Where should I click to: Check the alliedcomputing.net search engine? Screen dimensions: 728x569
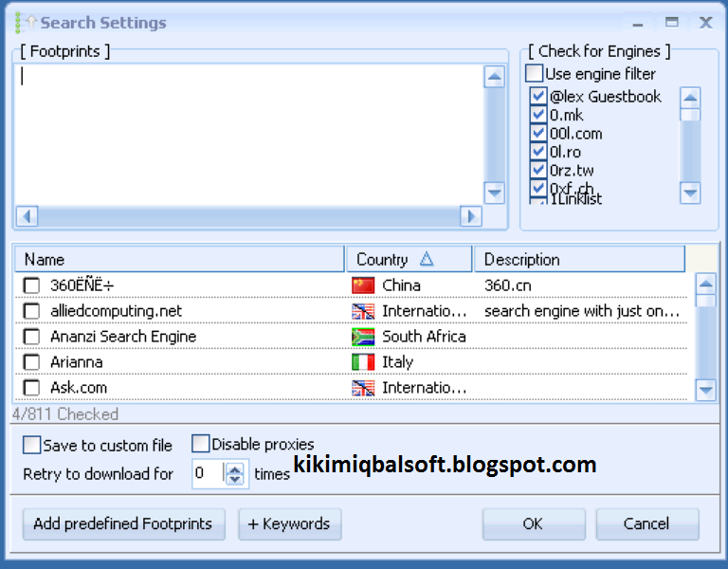coord(31,311)
